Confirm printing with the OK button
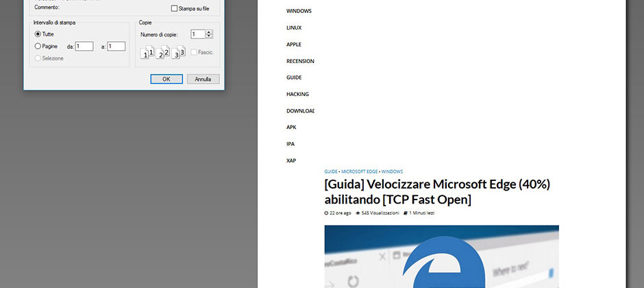Image resolution: width=644 pixels, height=288 pixels. click(166, 79)
